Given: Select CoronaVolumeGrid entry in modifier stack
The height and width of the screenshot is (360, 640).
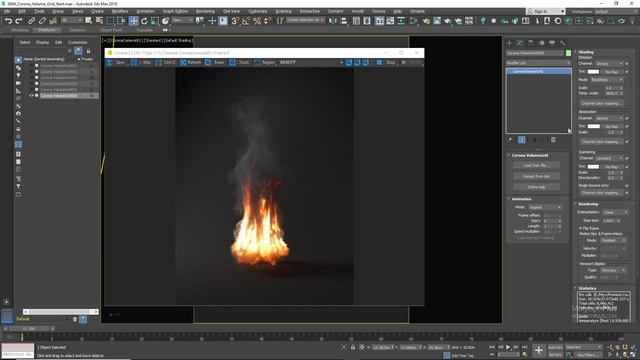Looking at the screenshot, I should point(538,71).
